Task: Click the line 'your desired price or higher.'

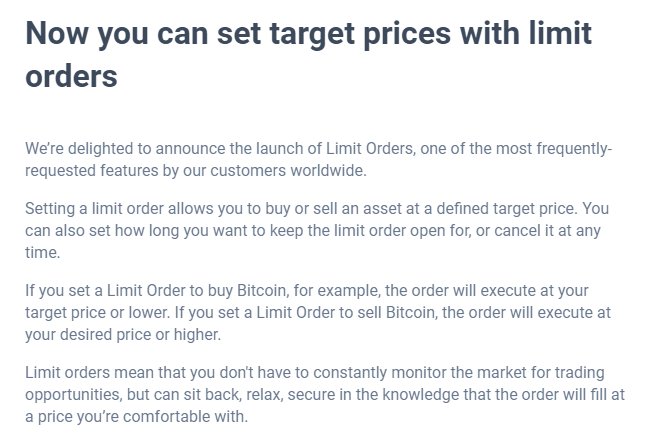Action: point(123,335)
